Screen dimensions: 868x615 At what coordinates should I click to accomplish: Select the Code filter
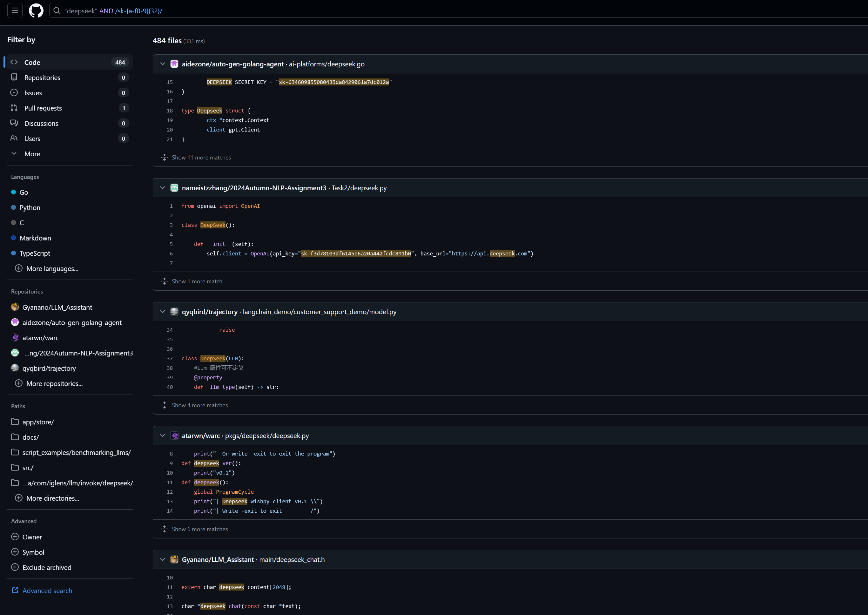(70, 62)
